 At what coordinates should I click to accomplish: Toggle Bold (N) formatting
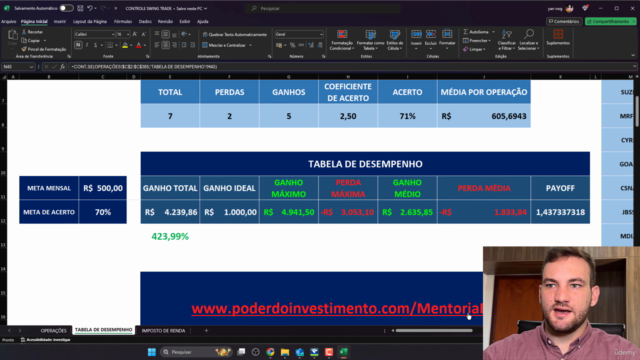click(78, 45)
